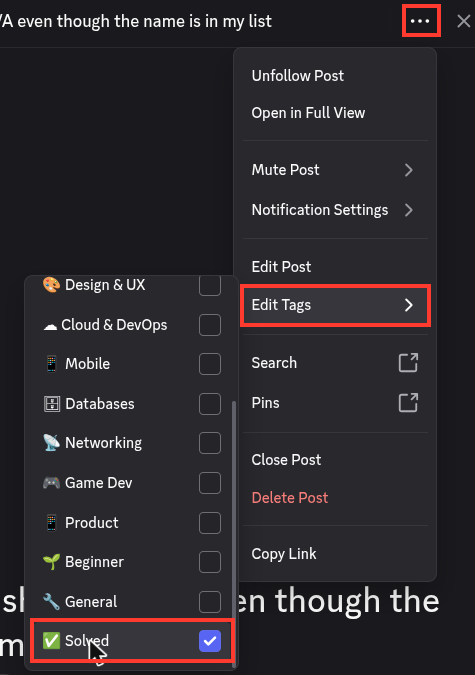The height and width of the screenshot is (675, 475).
Task: Click the palette icon for Design & UX
Action: point(51,285)
